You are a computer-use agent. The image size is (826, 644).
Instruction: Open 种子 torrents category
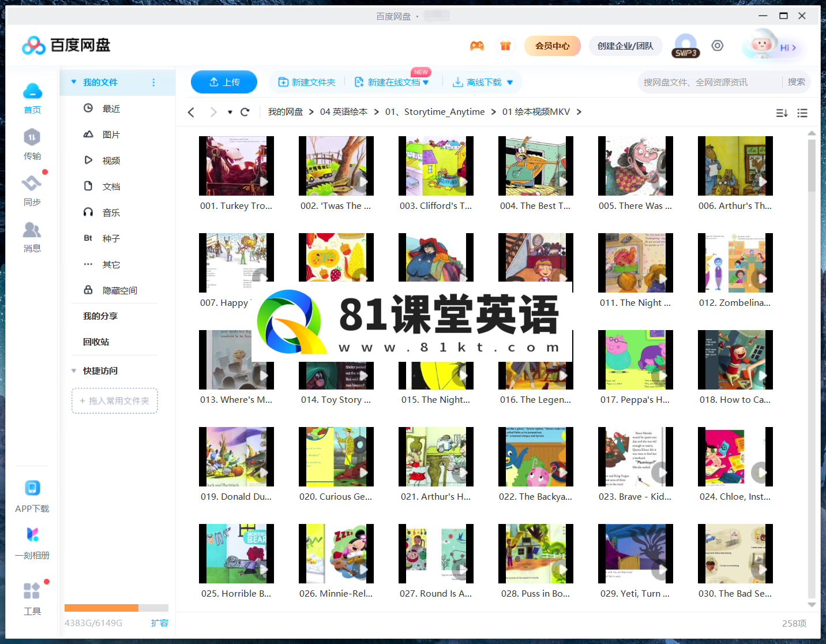click(111, 238)
